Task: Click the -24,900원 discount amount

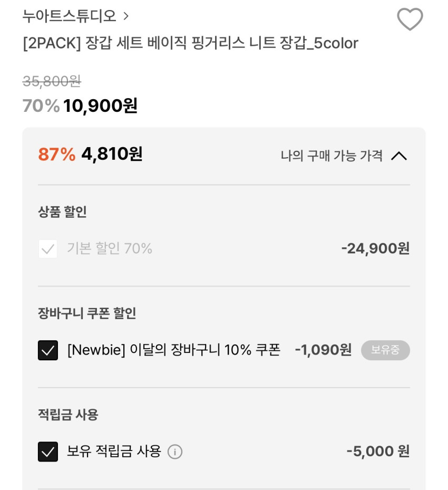Action: click(x=375, y=248)
